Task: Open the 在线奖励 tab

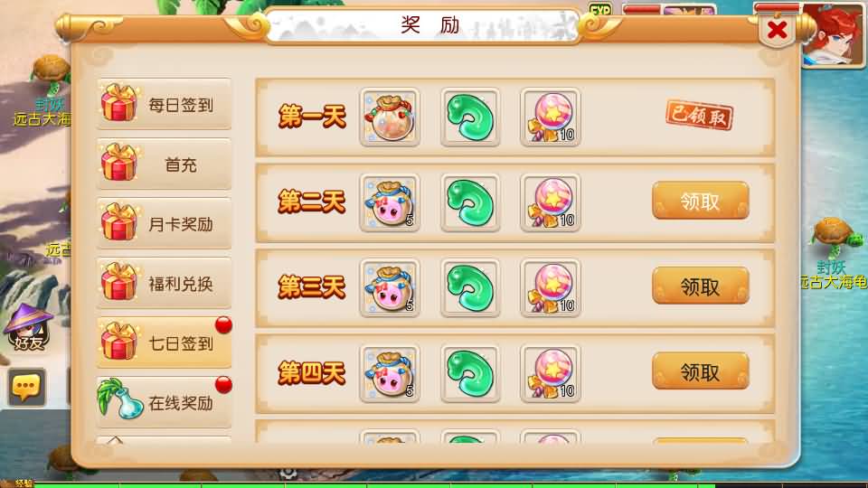Action: coord(164,402)
